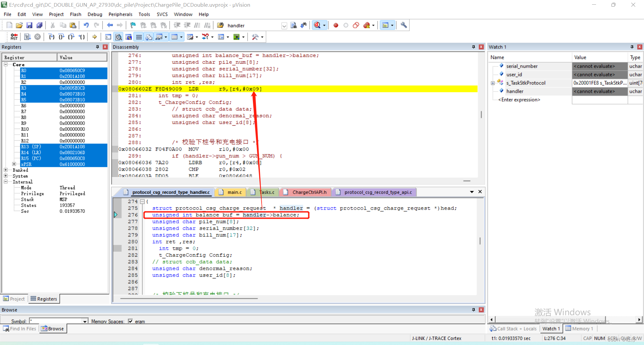Open Find in Files toolbar icon
The width and height of the screenshot is (644, 345).
click(x=220, y=25)
